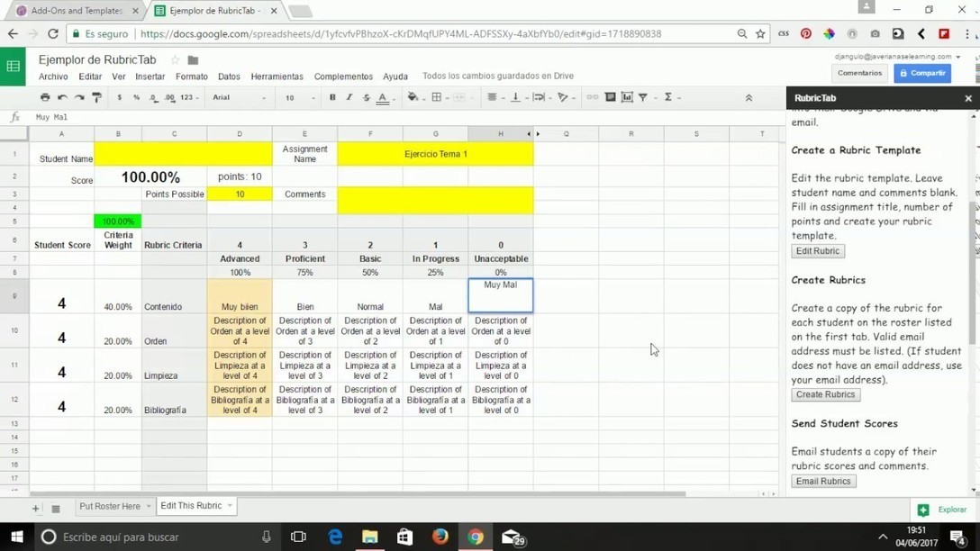The width and height of the screenshot is (980, 551).
Task: Select the paint format roller tool
Action: pyautogui.click(x=96, y=97)
